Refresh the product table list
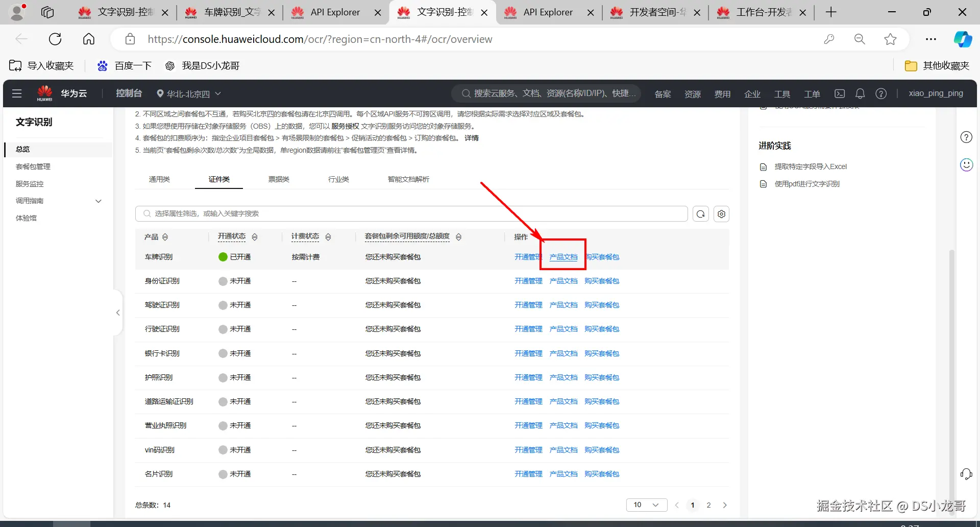 click(701, 214)
